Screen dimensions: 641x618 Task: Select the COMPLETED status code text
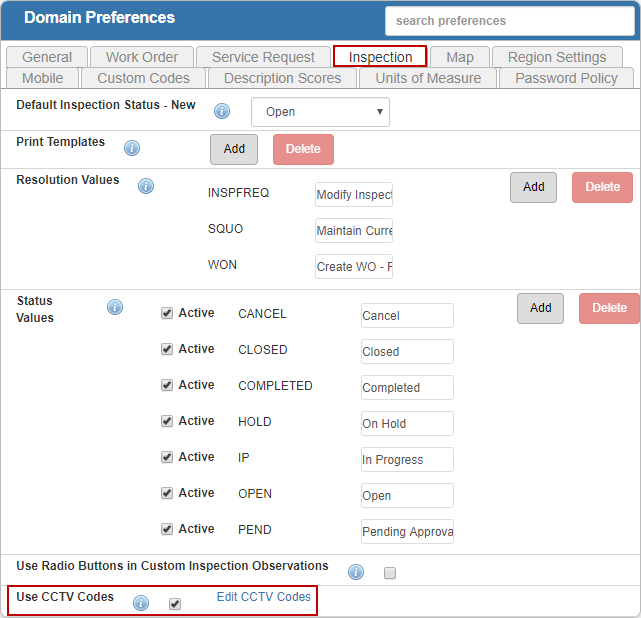[275, 385]
